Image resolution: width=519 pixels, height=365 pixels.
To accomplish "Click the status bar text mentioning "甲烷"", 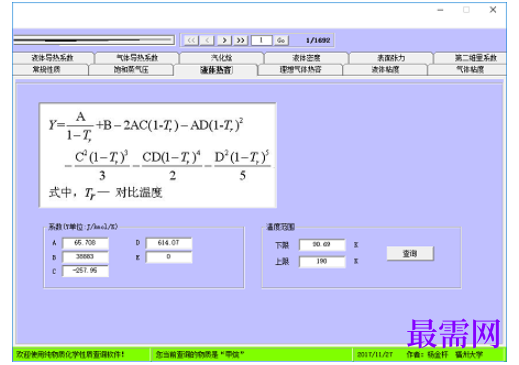I will coord(200,355).
